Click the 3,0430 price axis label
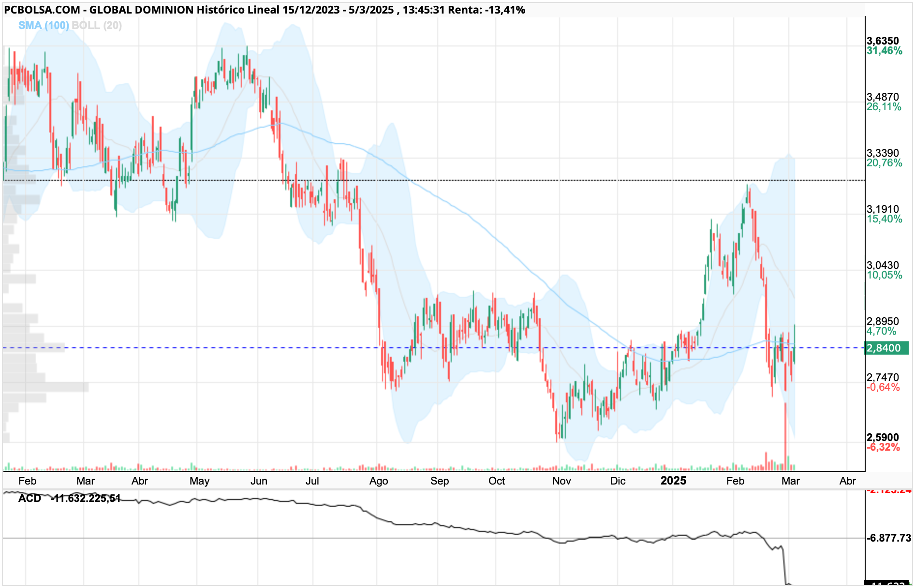Screen dimensions: 915x588 pyautogui.click(x=883, y=265)
